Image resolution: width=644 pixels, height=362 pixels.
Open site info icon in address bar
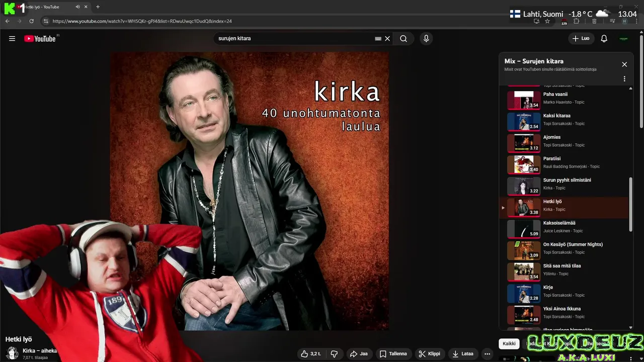(x=46, y=21)
